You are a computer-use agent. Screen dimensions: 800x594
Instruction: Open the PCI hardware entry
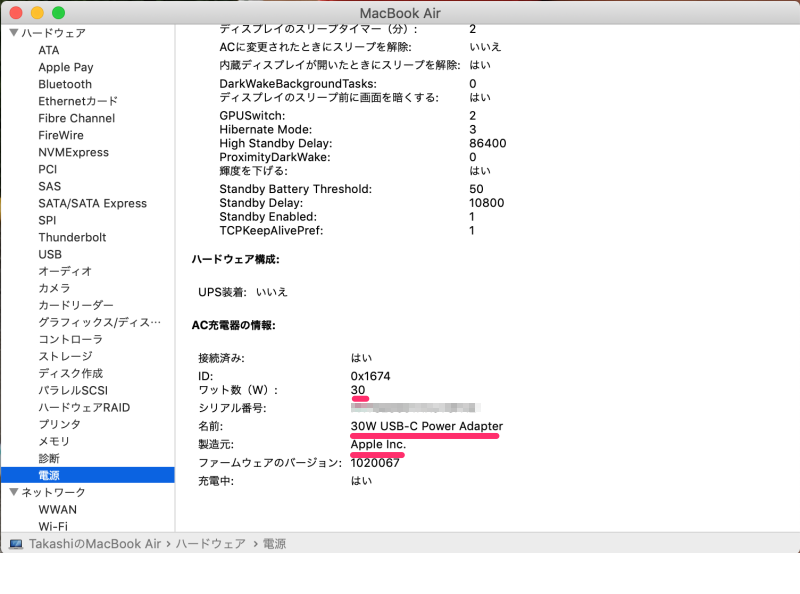(47, 169)
